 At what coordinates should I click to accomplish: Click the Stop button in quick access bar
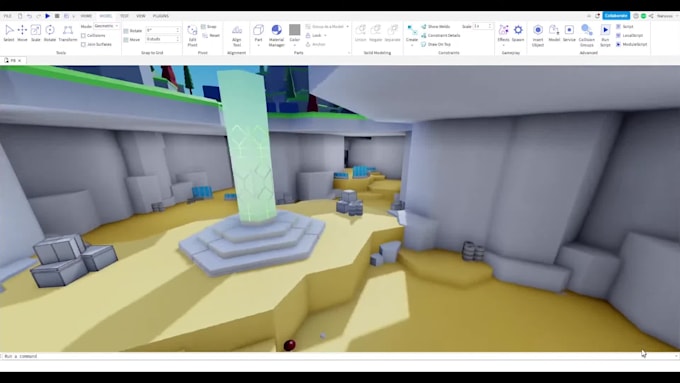(57, 16)
